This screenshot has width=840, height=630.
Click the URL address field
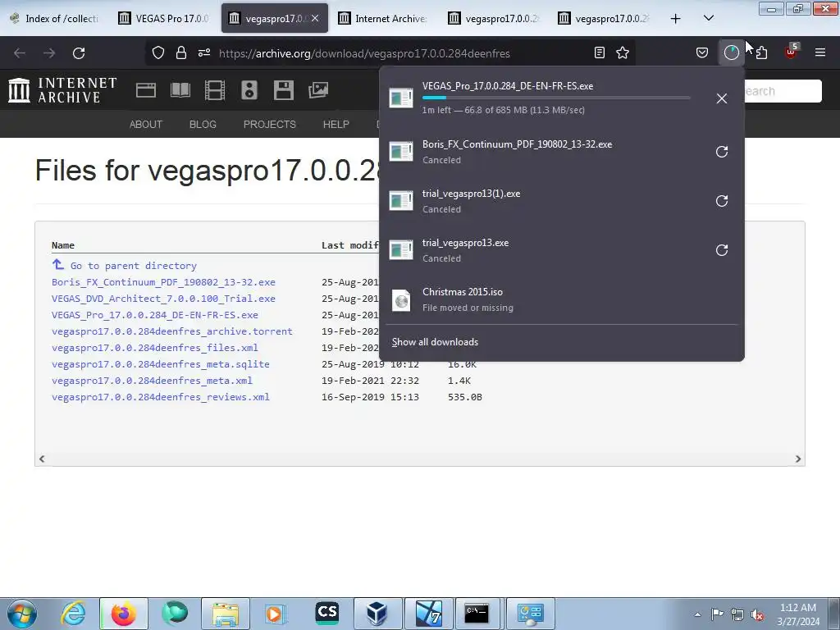(x=364, y=53)
